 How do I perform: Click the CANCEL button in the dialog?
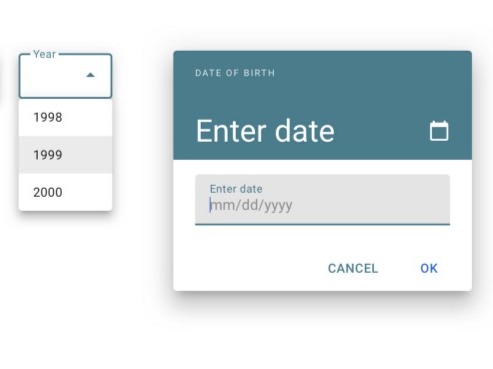pos(353,268)
